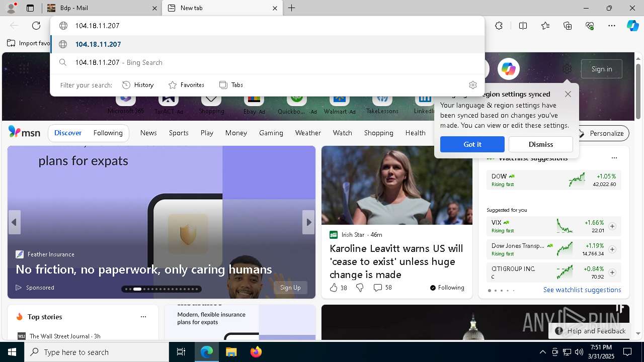Open the Gaming category
Image resolution: width=644 pixels, height=362 pixels.
(271, 133)
